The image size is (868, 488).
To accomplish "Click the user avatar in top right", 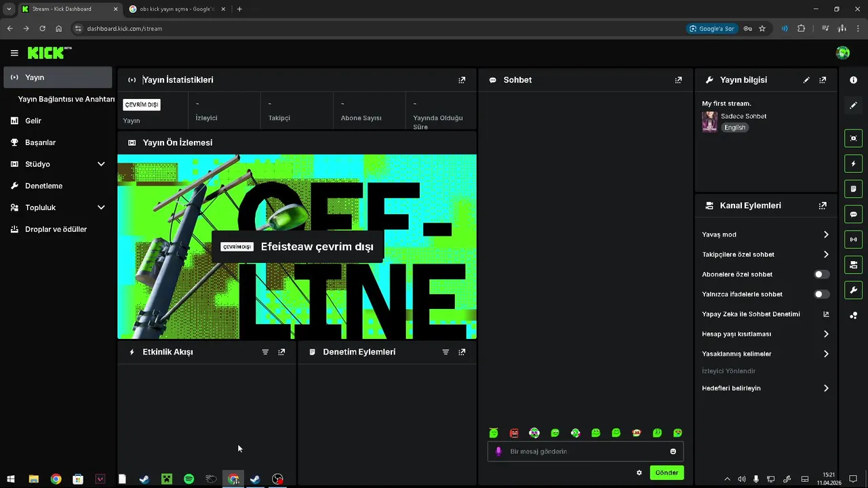I will pos(843,53).
